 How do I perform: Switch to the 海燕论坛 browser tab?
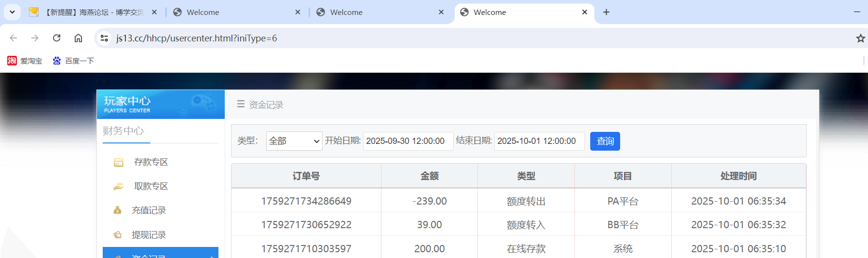(94, 12)
